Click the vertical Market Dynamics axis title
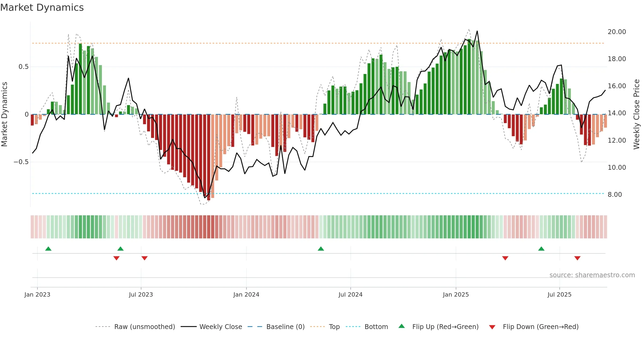The height and width of the screenshot is (362, 644). point(4,114)
